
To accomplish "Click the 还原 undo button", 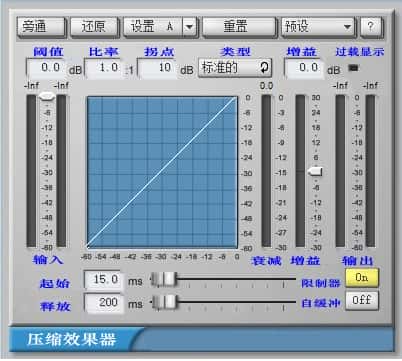I will click(x=94, y=27).
